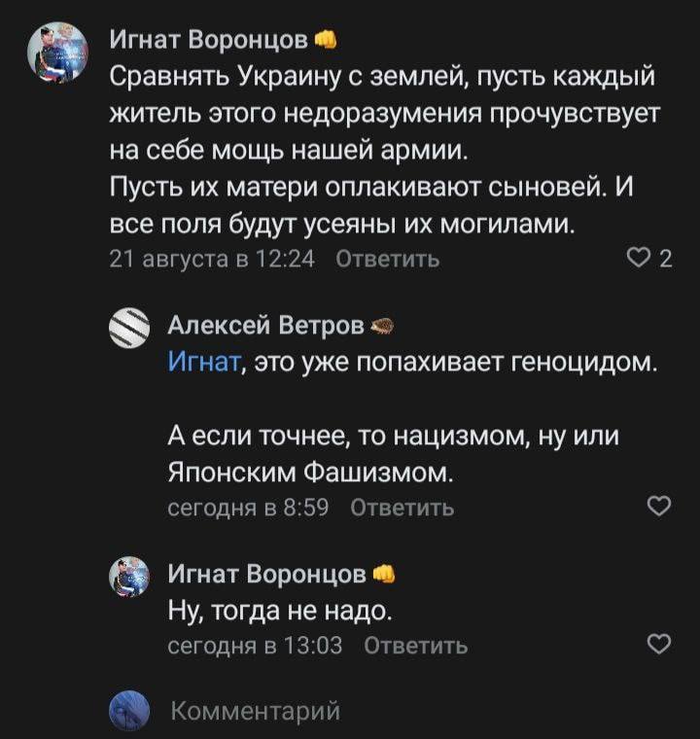The height and width of the screenshot is (739, 700).
Task: Reply to the 21 августа comment
Action: click(x=386, y=259)
